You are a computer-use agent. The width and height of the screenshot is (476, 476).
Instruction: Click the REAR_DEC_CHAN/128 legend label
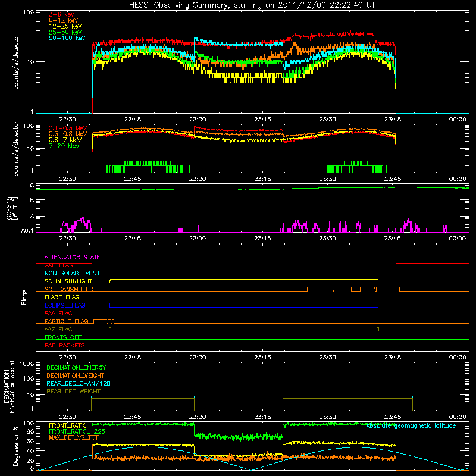point(79,383)
